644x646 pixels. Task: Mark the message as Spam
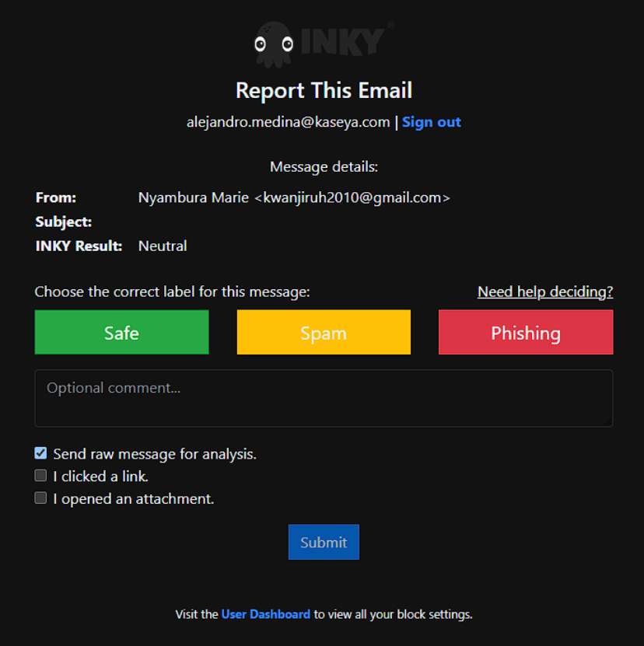(324, 332)
